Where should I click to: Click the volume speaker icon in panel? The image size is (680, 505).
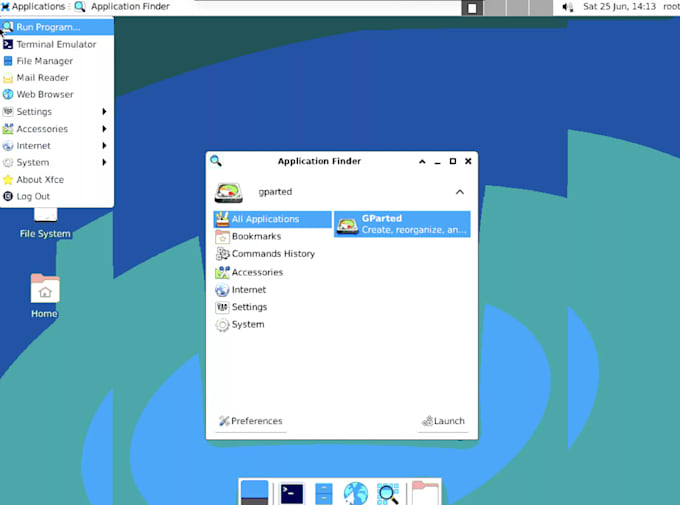(568, 7)
